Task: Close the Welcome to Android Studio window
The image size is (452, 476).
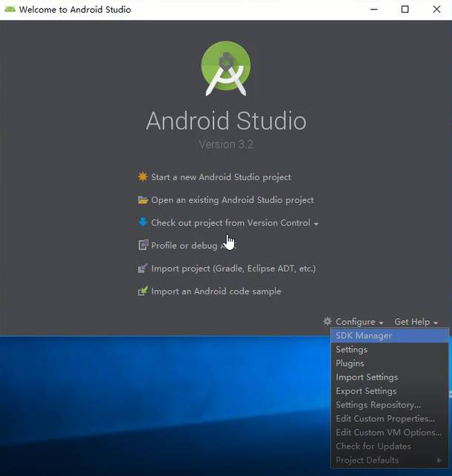Action: (x=436, y=9)
